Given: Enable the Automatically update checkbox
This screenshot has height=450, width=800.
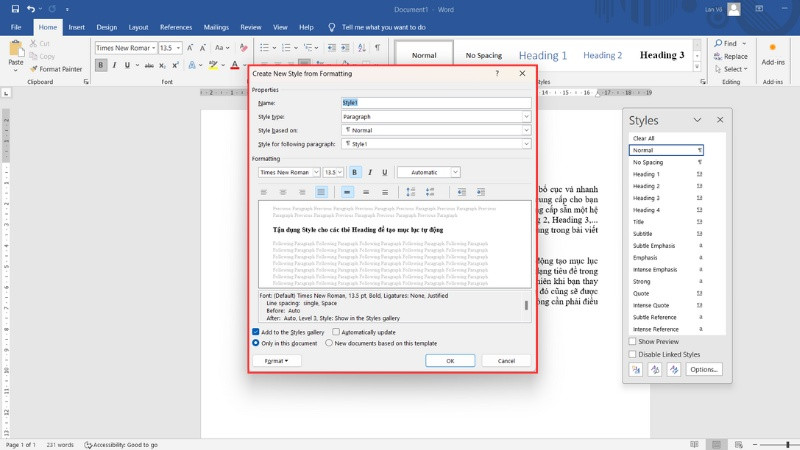Looking at the screenshot, I should pyautogui.click(x=336, y=331).
